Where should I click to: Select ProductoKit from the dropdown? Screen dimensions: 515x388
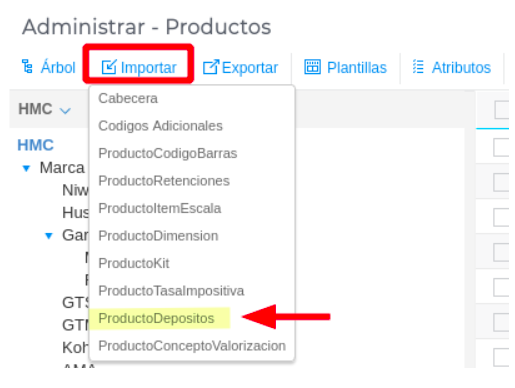[x=134, y=263]
